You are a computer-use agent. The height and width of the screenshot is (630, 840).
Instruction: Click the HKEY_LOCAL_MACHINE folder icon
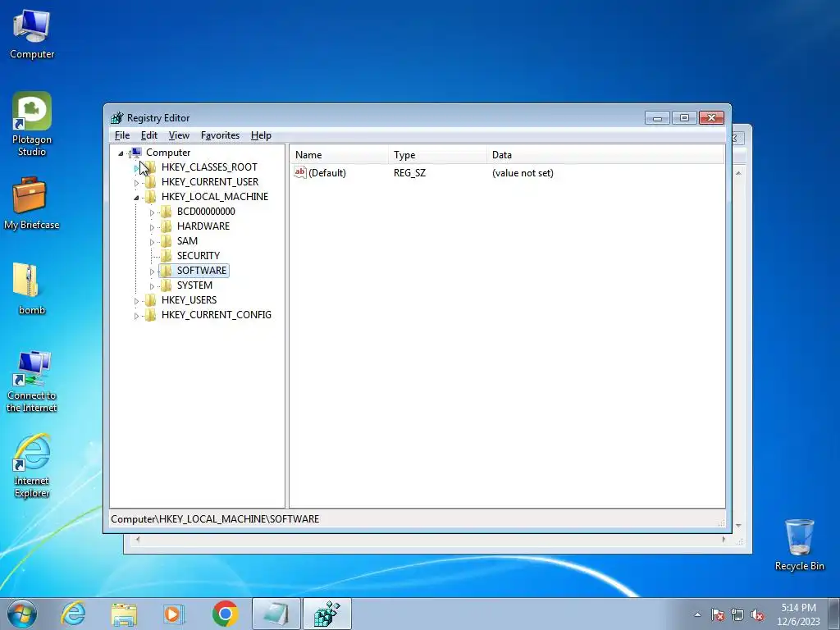pyautogui.click(x=151, y=197)
